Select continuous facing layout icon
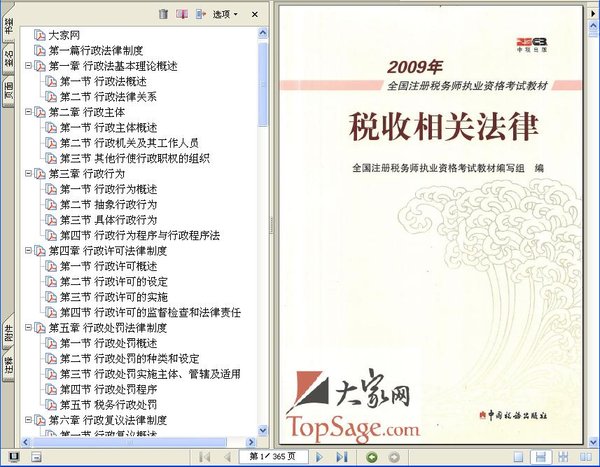This screenshot has height=467, width=600. 563,457
